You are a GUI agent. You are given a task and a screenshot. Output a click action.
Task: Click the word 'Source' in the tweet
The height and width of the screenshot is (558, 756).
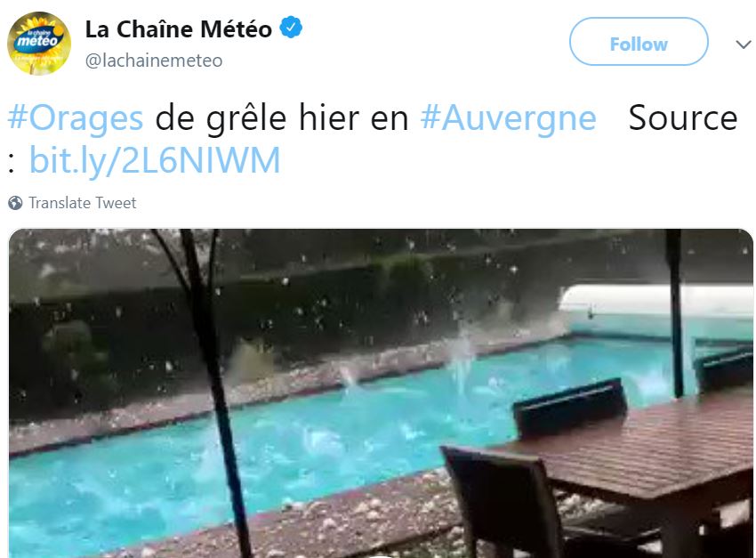(683, 118)
